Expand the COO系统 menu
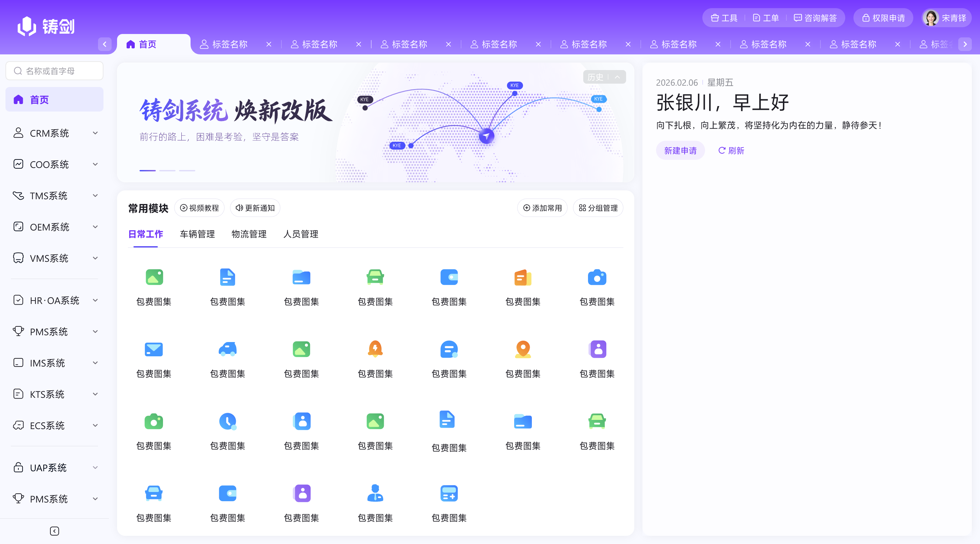Screen dimensions: 980x544 (54, 164)
